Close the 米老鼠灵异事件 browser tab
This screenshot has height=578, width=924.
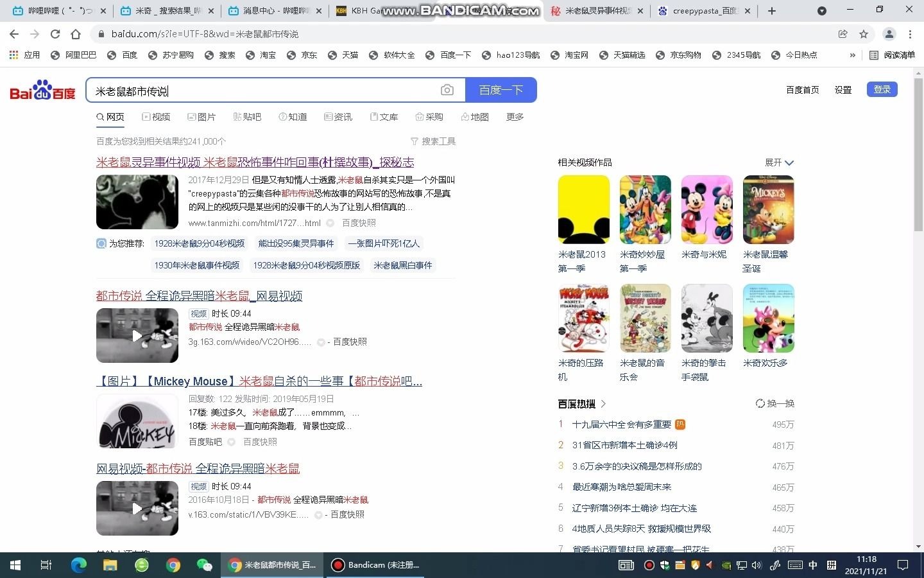[640, 11]
